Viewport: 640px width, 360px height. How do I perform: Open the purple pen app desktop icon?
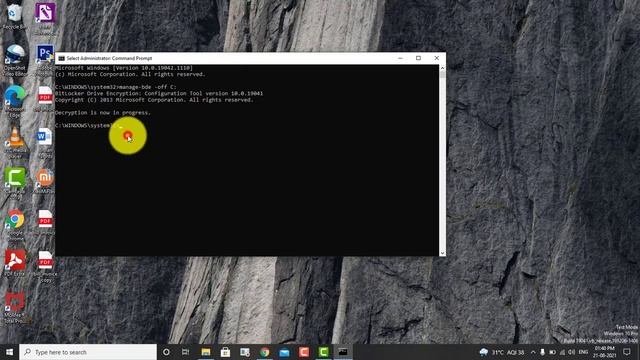pos(45,18)
